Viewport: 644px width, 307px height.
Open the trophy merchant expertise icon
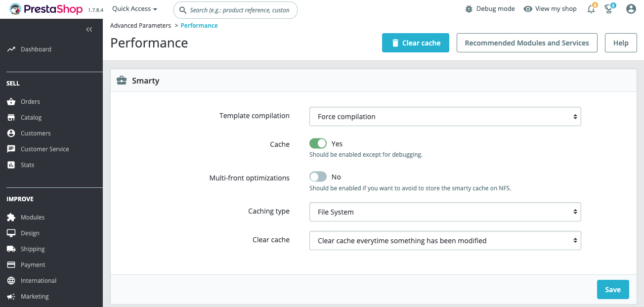pyautogui.click(x=609, y=9)
